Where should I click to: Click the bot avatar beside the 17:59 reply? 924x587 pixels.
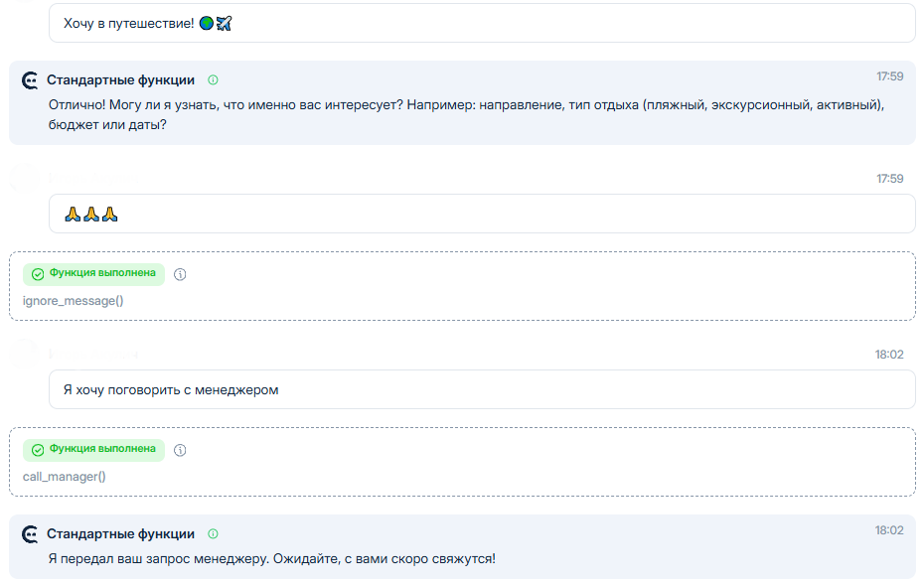coord(30,80)
